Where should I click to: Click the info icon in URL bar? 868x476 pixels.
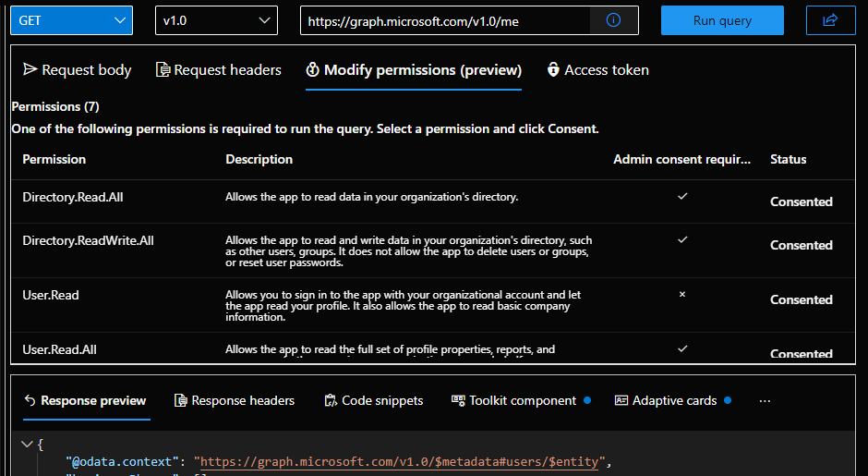(x=613, y=20)
